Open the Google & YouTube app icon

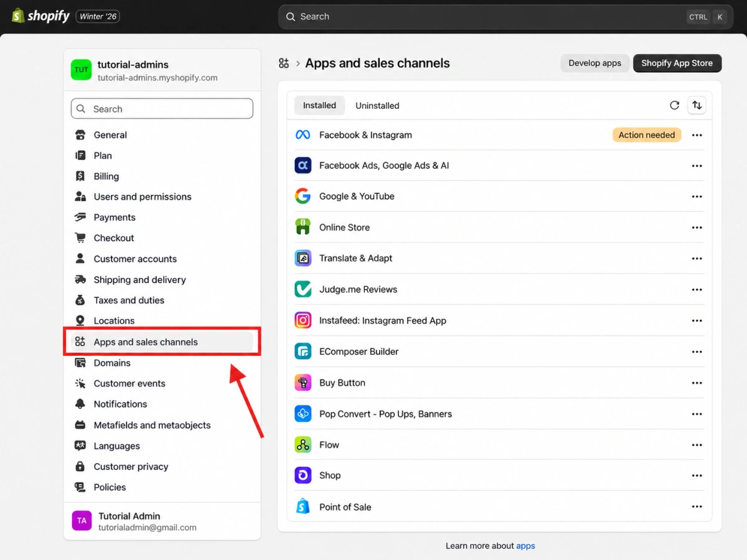pyautogui.click(x=303, y=196)
